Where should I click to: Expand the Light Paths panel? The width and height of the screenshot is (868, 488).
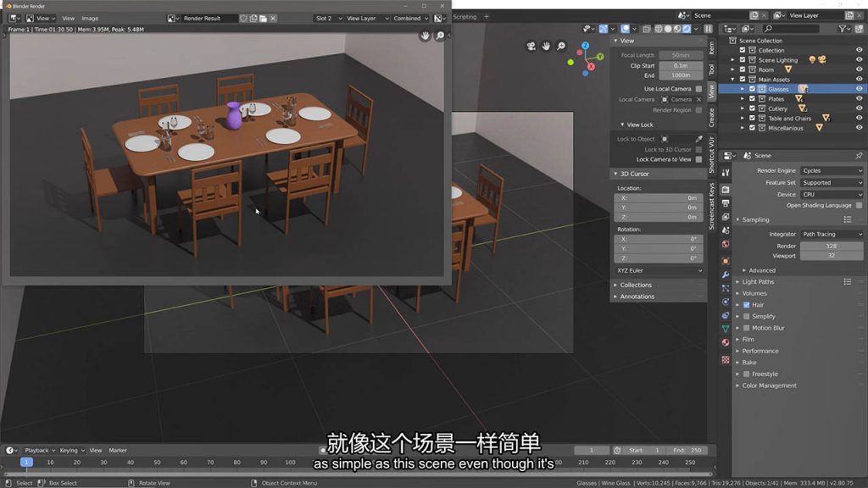pos(758,281)
